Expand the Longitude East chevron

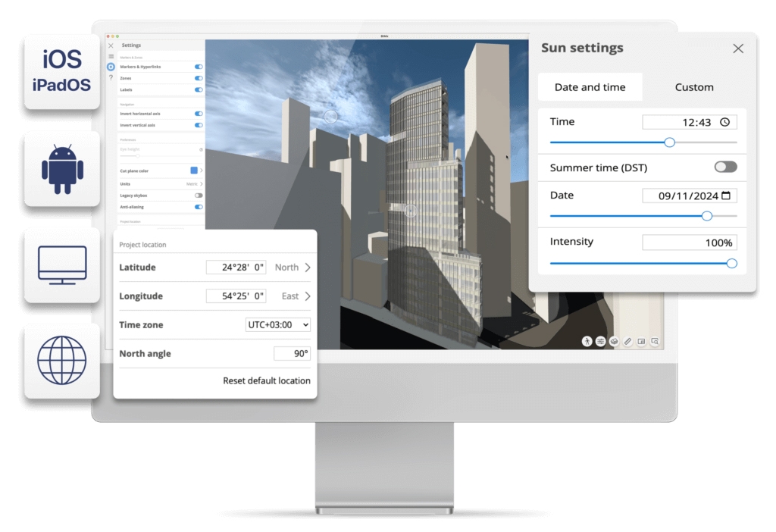(308, 296)
